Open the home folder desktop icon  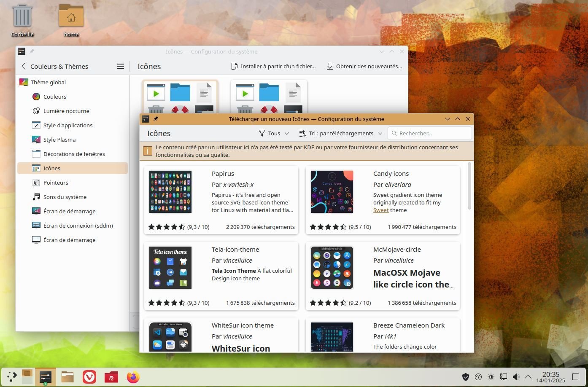(71, 20)
